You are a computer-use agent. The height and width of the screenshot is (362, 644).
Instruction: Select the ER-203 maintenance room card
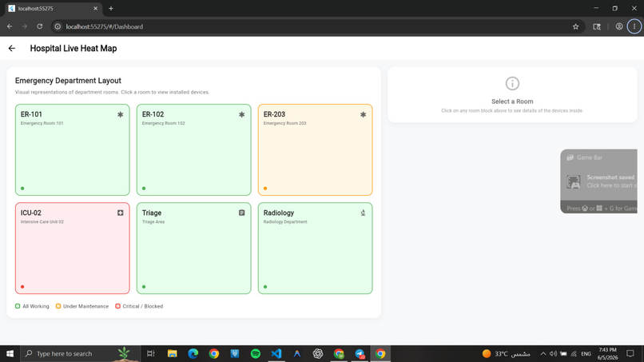click(315, 149)
